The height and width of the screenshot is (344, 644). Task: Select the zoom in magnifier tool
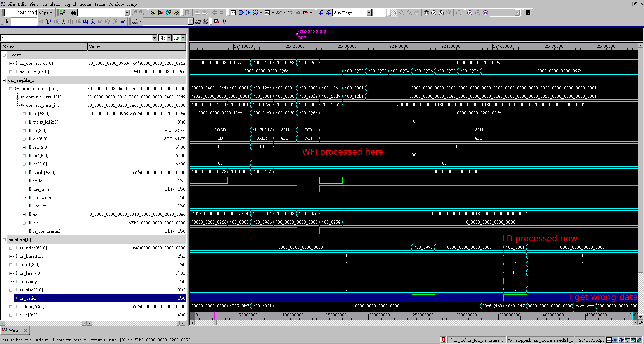pyautogui.click(x=402, y=13)
